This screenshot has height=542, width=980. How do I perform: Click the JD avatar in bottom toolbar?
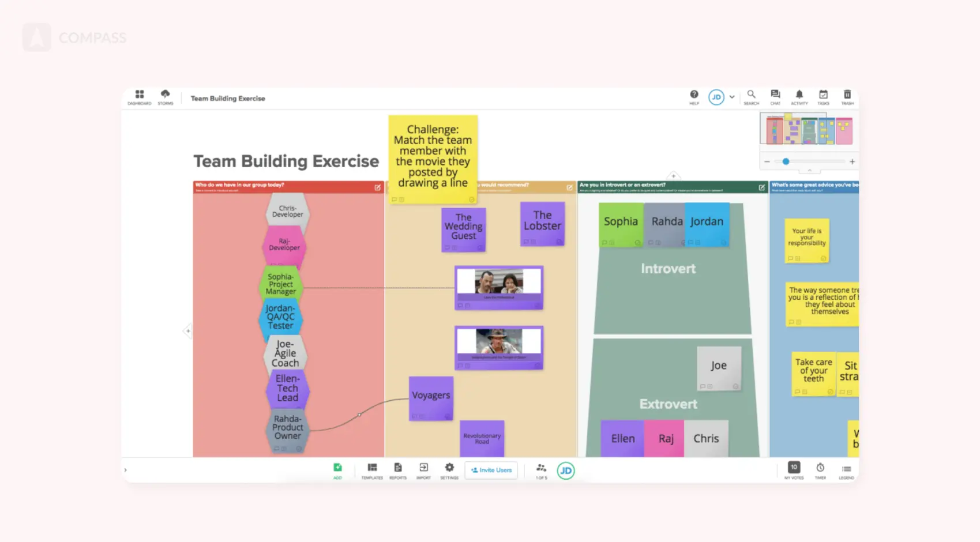coord(566,471)
